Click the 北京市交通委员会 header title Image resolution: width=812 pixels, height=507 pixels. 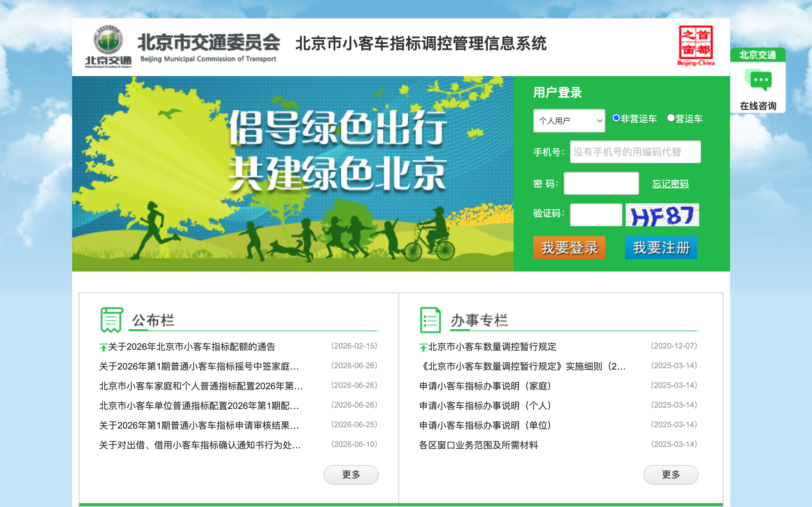(209, 42)
